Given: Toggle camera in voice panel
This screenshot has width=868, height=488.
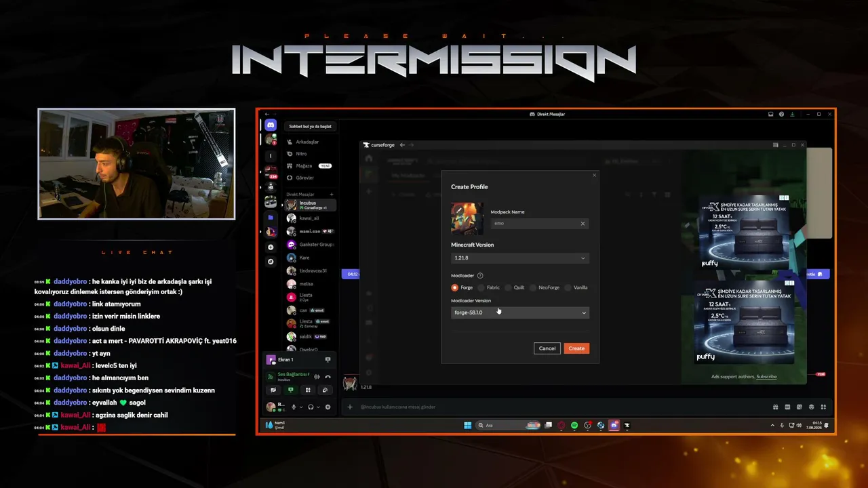Looking at the screenshot, I should pyautogui.click(x=273, y=390).
